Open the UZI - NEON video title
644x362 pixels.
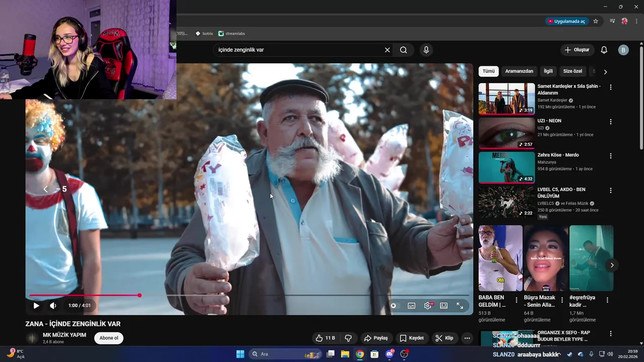[x=549, y=121]
